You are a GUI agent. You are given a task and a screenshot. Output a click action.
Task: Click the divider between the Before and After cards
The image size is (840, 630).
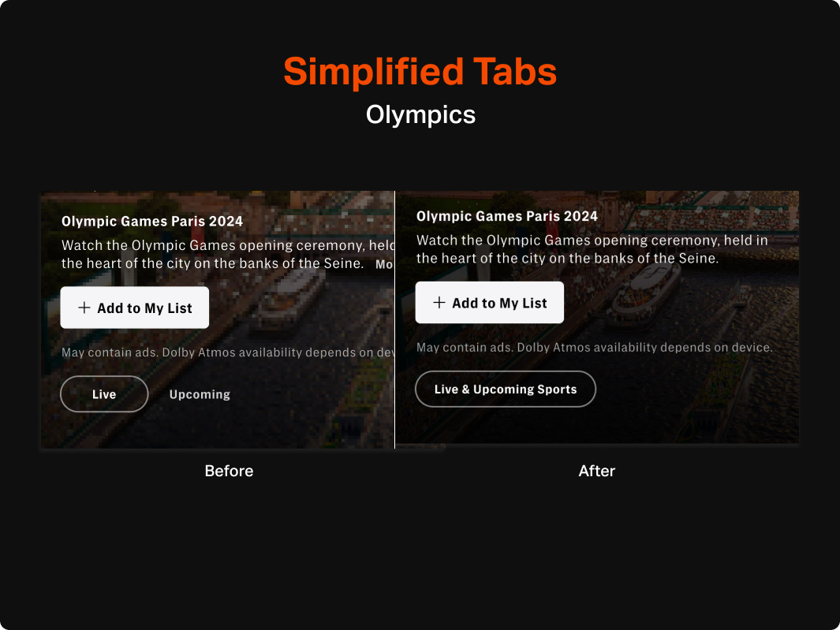pyautogui.click(x=395, y=319)
